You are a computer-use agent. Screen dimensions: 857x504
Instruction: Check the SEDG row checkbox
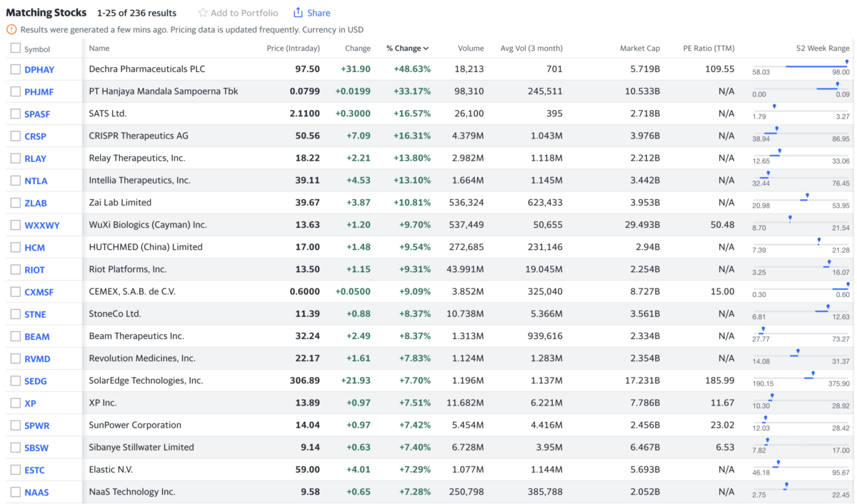coord(16,380)
